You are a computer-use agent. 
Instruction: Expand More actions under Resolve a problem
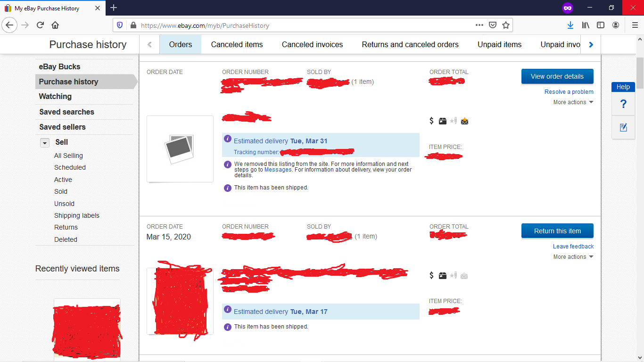click(x=573, y=102)
